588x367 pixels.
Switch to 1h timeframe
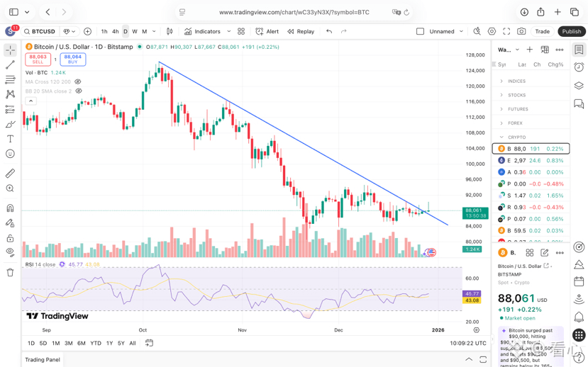(x=104, y=31)
